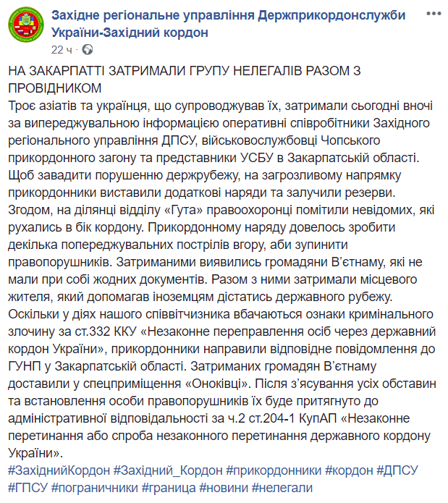Open the #пограничники hashtag
This screenshot has width=448, height=503.
pos(95,488)
